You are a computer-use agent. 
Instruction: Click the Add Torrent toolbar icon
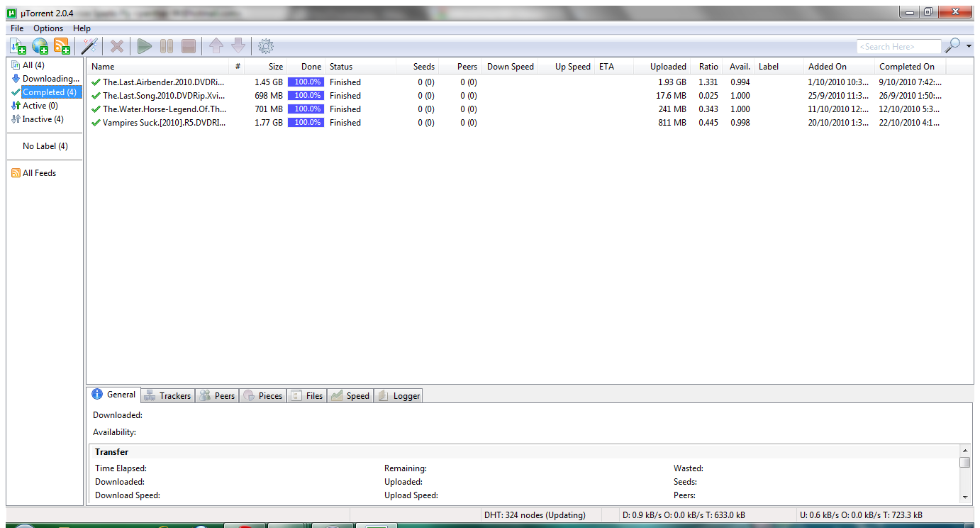tap(18, 47)
